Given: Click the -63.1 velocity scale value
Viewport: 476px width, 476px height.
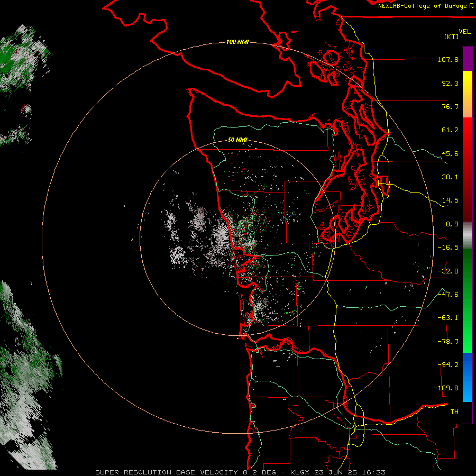Looking at the screenshot, I should click(x=448, y=318).
